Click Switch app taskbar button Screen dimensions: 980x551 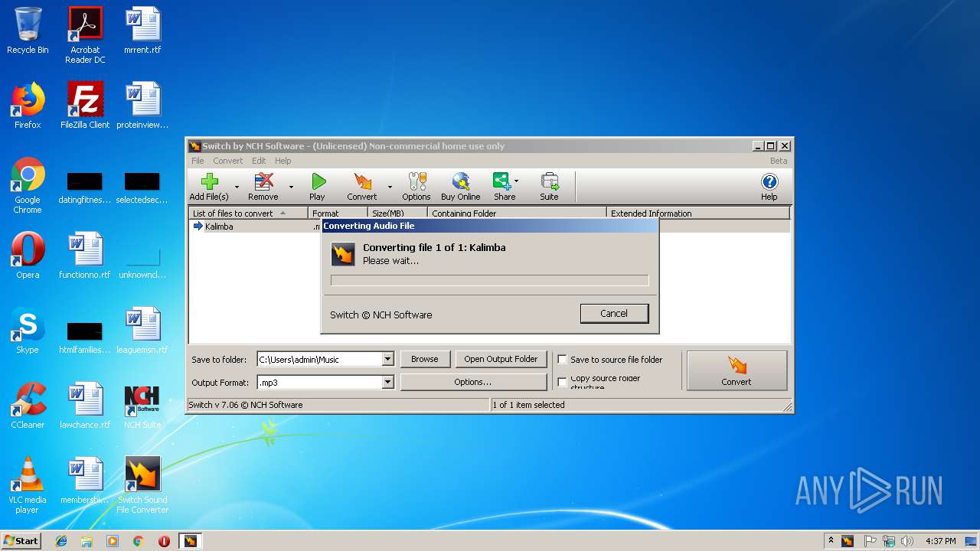click(190, 541)
